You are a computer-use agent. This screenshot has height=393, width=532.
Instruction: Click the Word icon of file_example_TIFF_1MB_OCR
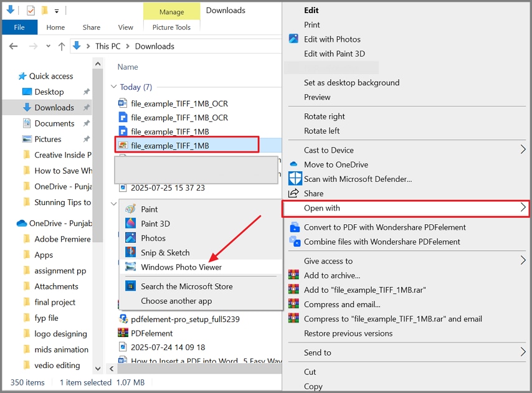(123, 103)
